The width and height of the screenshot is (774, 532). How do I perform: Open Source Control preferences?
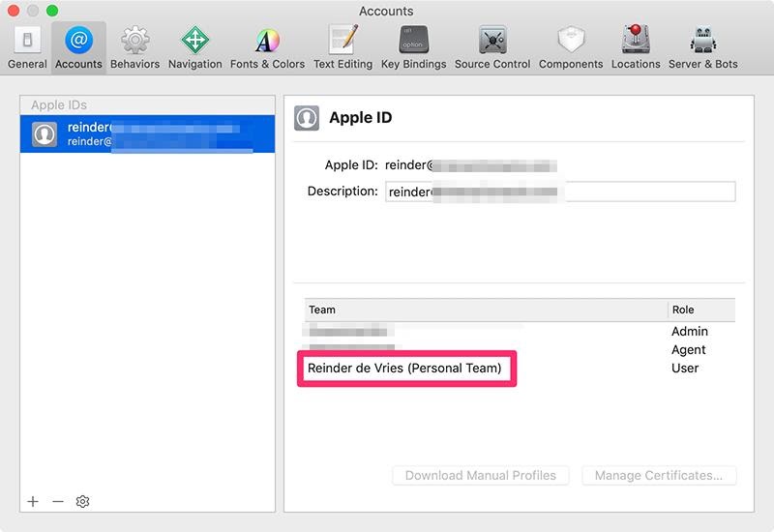pos(492,47)
